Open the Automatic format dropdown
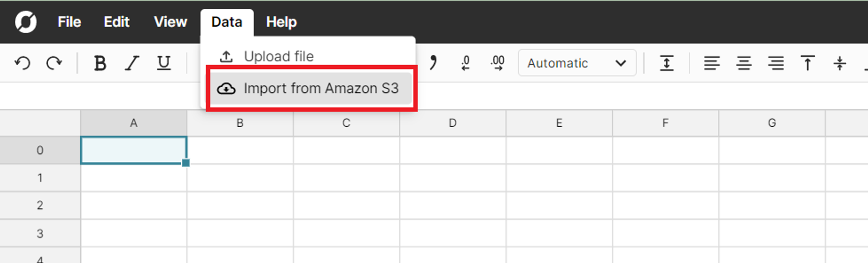 [577, 63]
